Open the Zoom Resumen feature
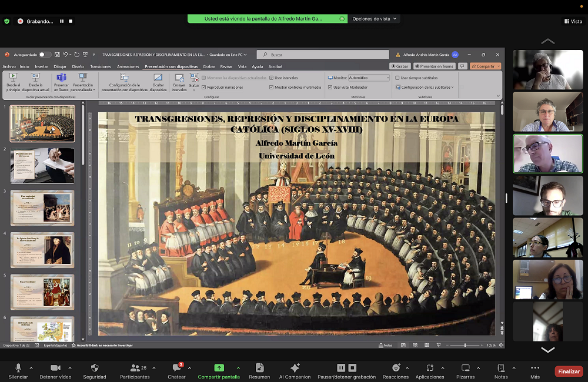This screenshot has width=588, height=382. (x=259, y=371)
